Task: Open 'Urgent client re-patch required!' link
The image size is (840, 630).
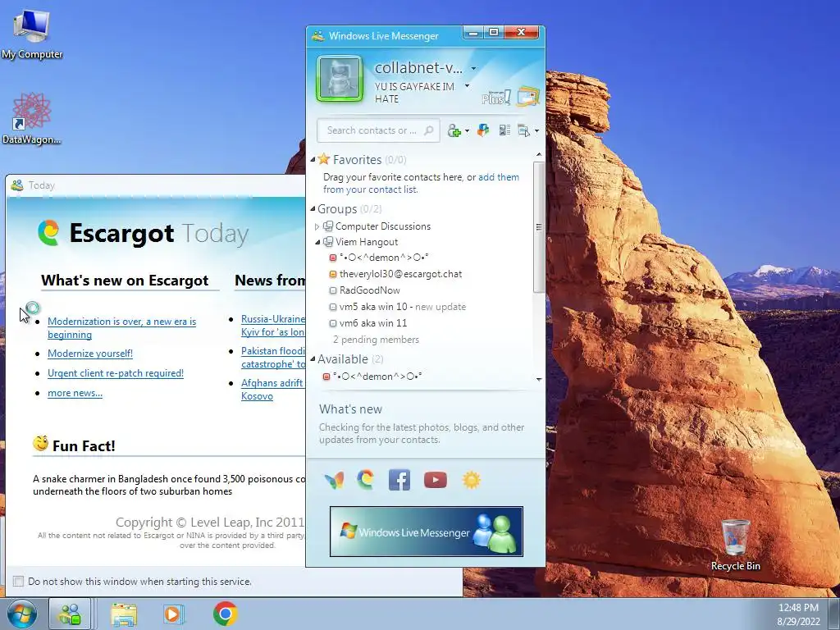Action: pyautogui.click(x=116, y=373)
